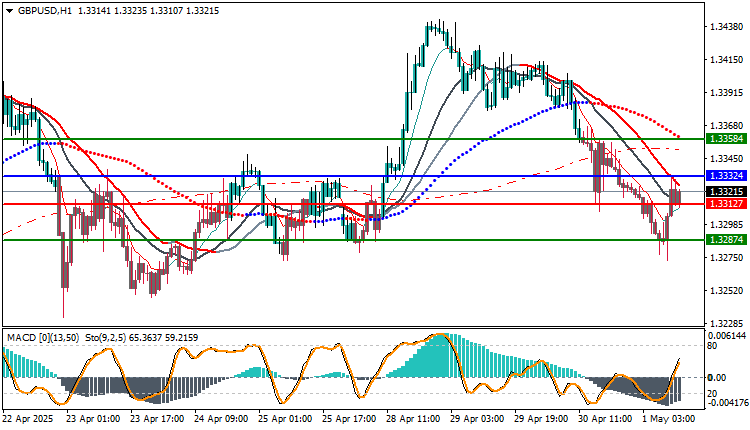Select the 1 May 03:00 time label

(669, 419)
